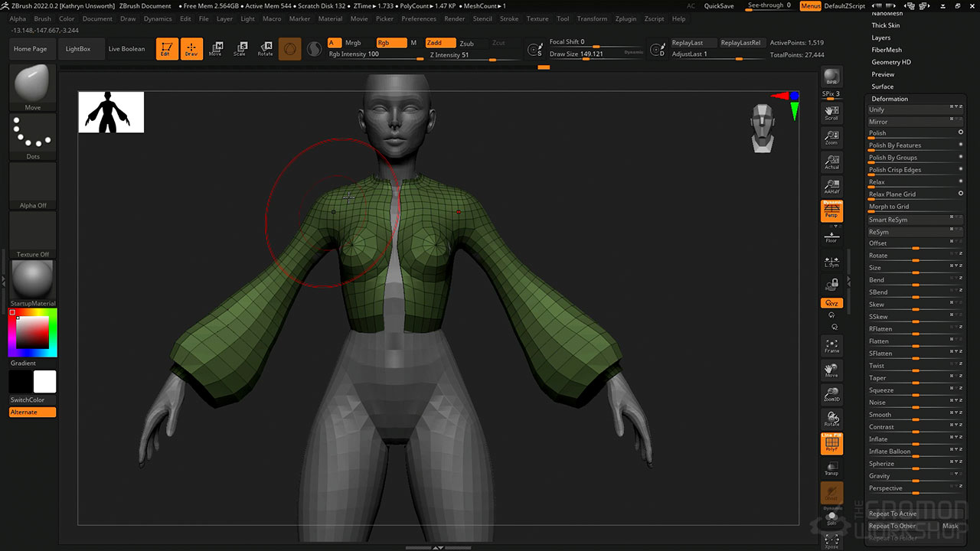Image resolution: width=980 pixels, height=551 pixels.
Task: Click the silhouette thumbnail preview in viewport
Action: (111, 112)
